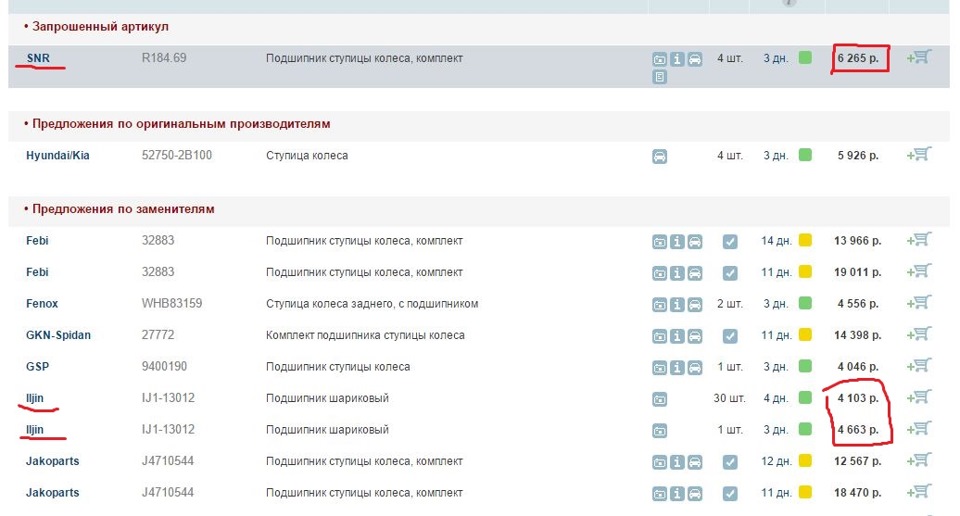Click availability checkmark in Jakoparts 11 дн. row

coord(730,493)
